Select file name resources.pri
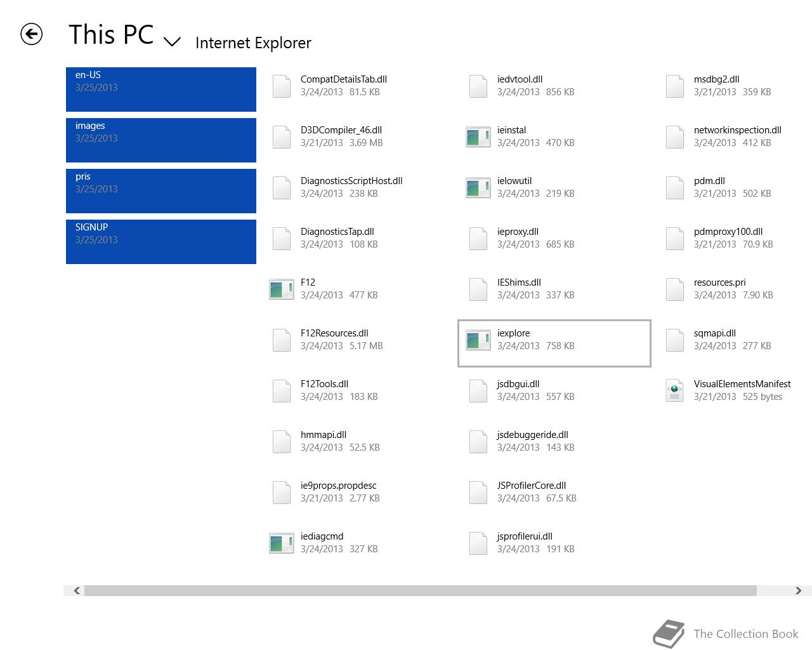Screen dimensions: 812x650 (720, 282)
